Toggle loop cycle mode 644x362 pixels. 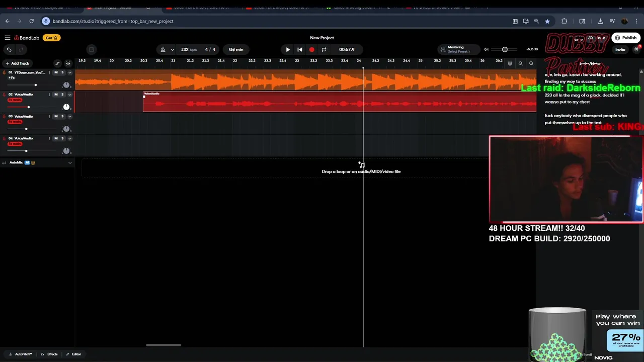coord(324,49)
